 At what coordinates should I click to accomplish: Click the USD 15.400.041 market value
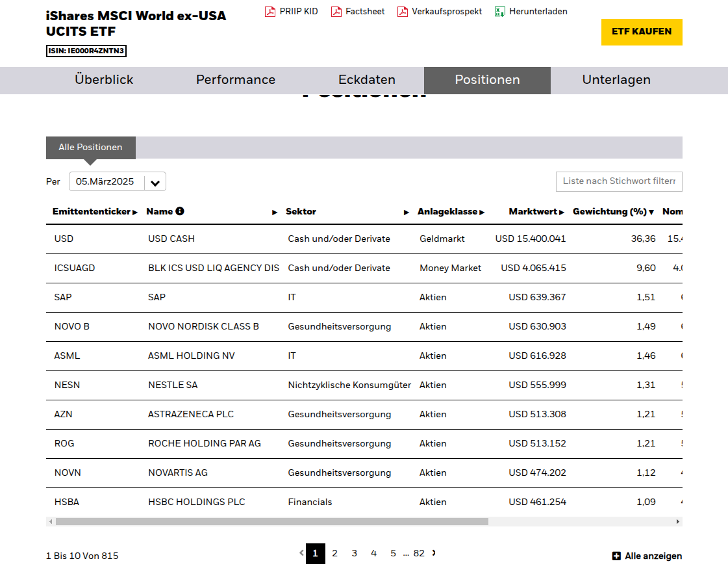pyautogui.click(x=530, y=239)
